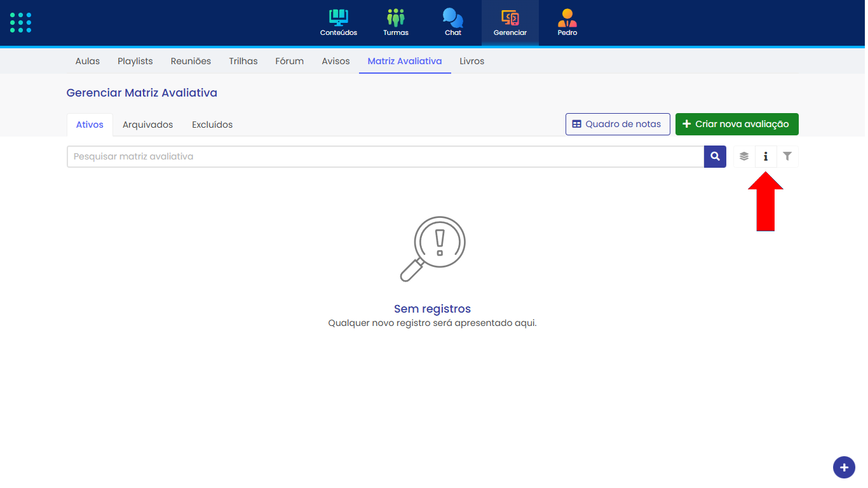
Task: Open the filter funnel icon
Action: (x=787, y=156)
